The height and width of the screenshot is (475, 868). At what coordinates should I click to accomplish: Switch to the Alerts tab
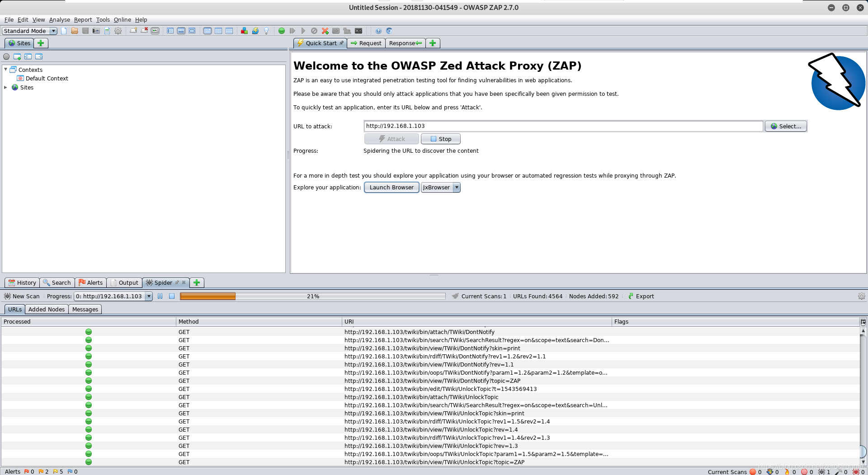click(x=90, y=282)
